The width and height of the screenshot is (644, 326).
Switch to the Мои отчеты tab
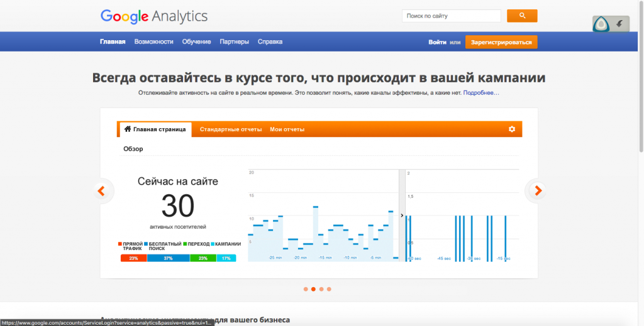pos(287,129)
